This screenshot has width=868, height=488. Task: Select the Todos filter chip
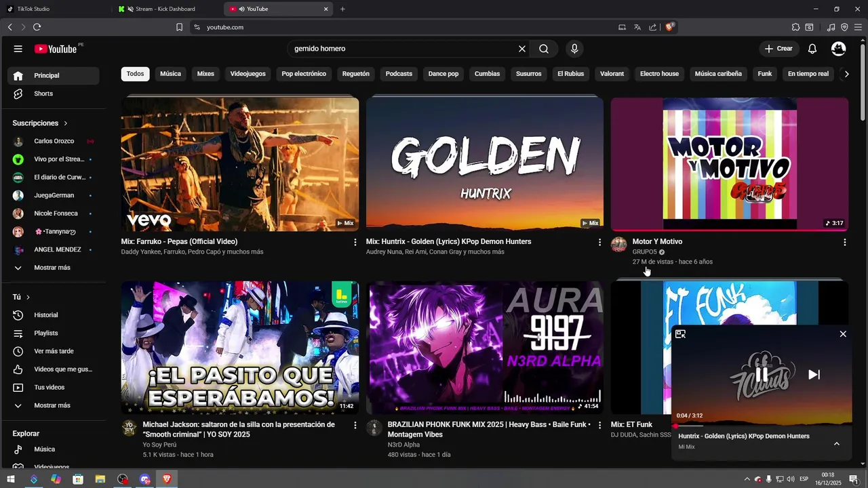(x=136, y=74)
